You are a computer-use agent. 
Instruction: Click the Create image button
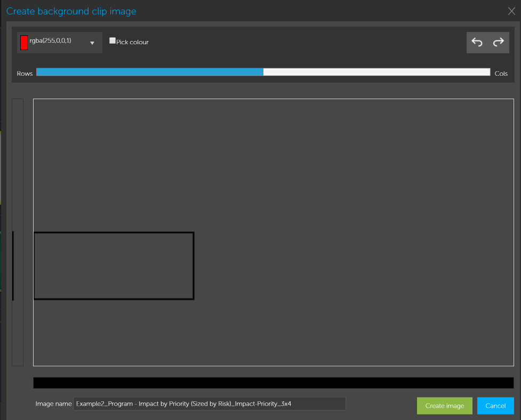click(x=444, y=406)
